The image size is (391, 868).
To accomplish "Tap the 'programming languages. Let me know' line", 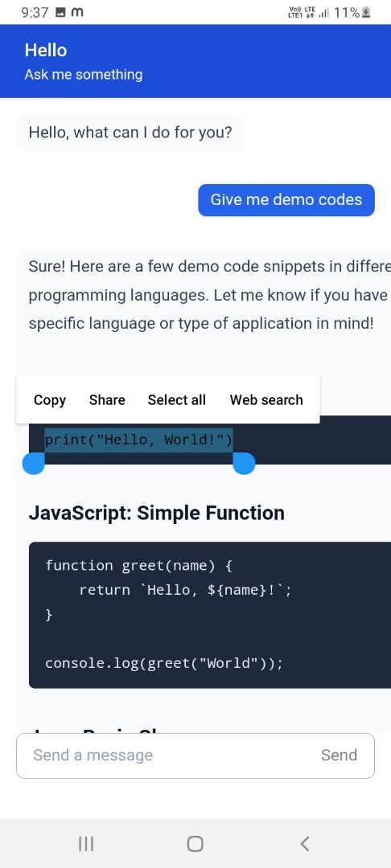I will 208,295.
